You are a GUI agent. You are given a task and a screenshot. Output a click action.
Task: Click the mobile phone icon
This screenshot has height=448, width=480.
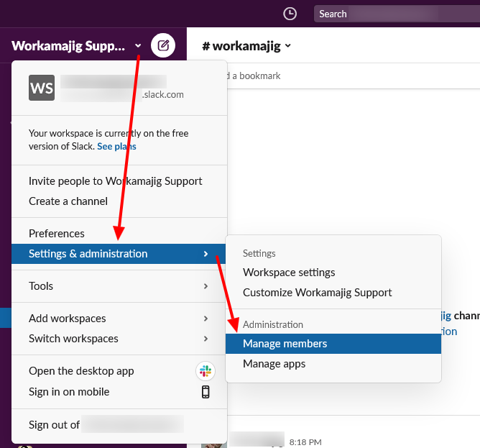point(206,392)
